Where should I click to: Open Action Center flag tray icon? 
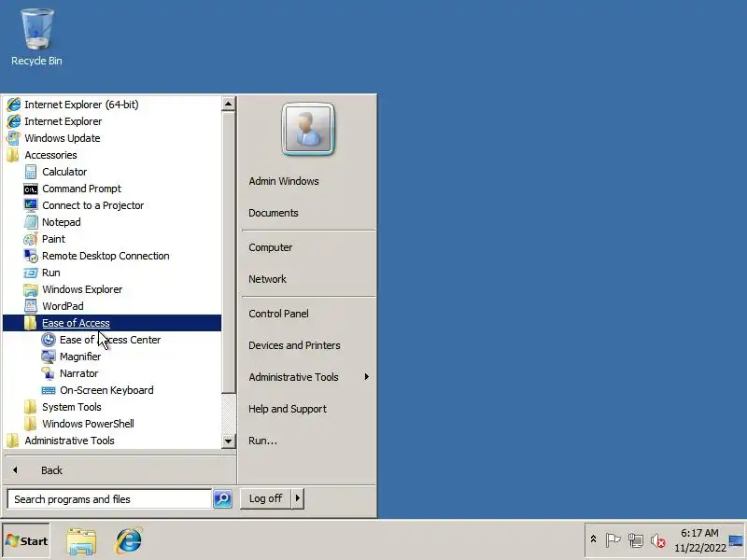[613, 540]
